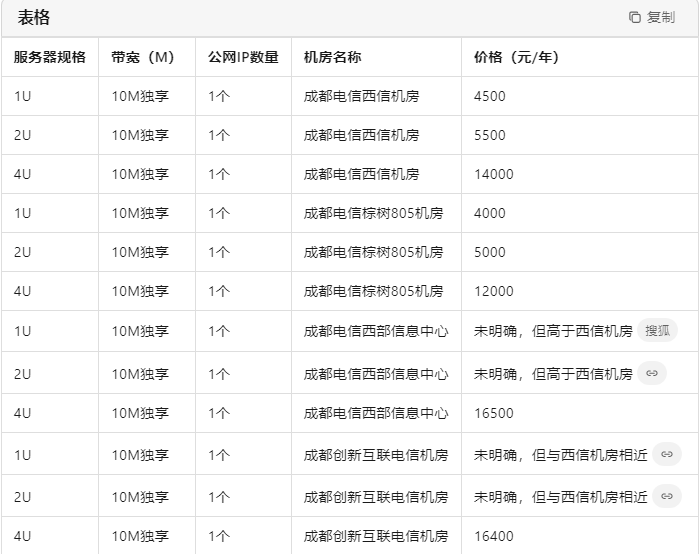Click 成都创新互联电信机房 in the 4U row

point(375,536)
